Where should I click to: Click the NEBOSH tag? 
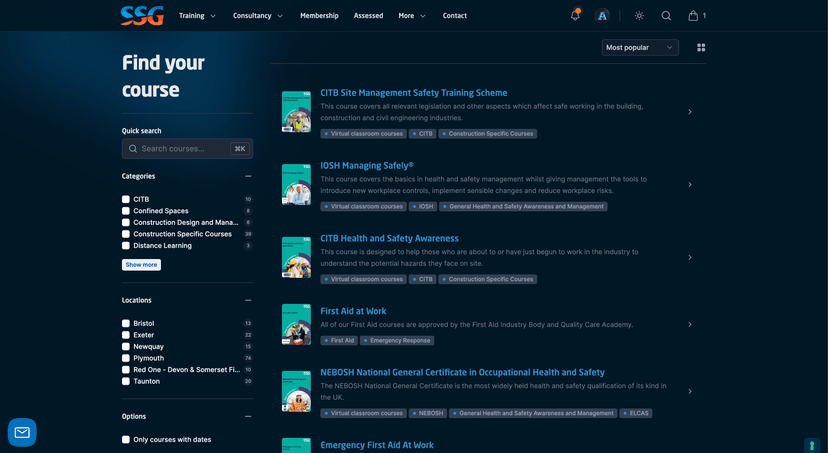427,413
